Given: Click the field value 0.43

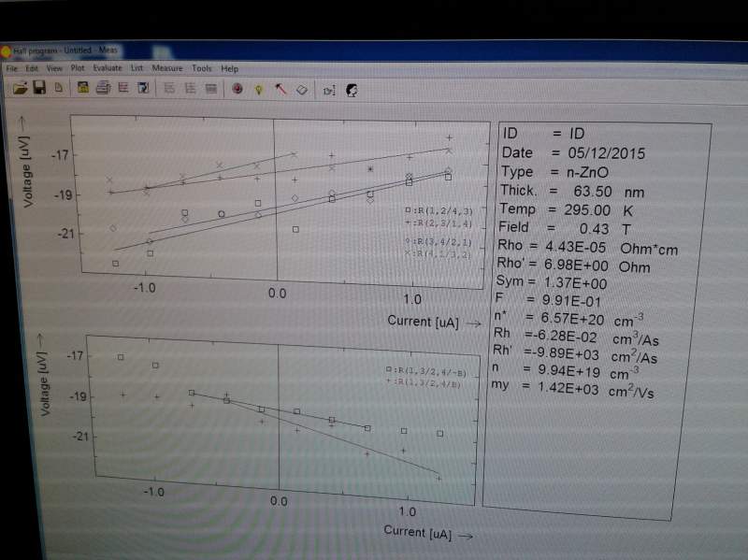Looking at the screenshot, I should click(594, 229).
